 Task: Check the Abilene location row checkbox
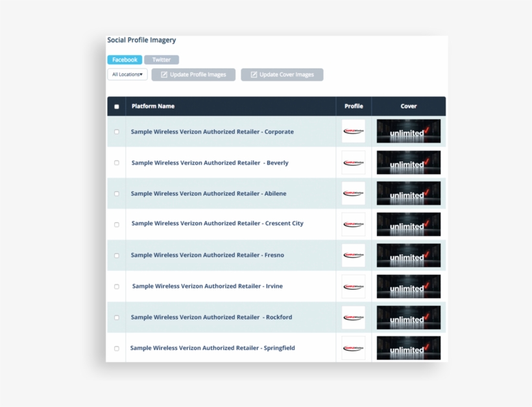click(117, 194)
